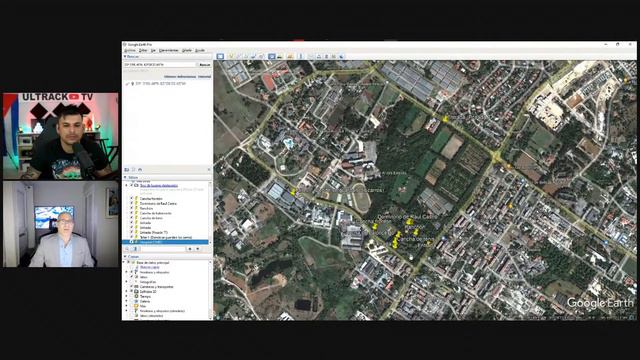Uncheck the Entrada (Pasaje 77) checkbox

132,232
